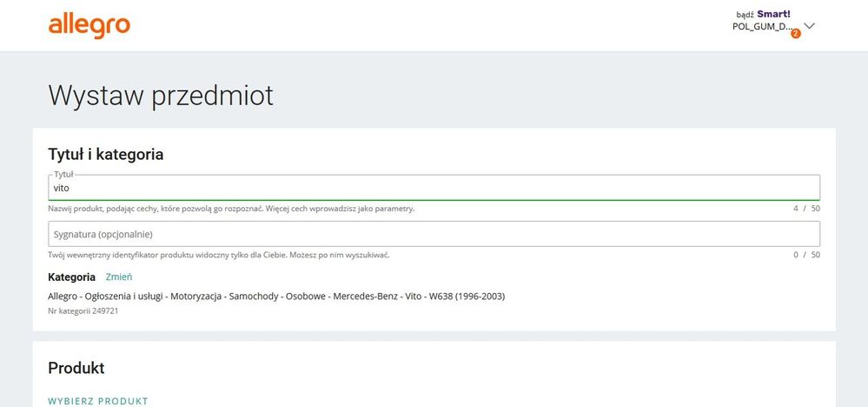
Task: Open the POL_GUM_D... user account menu
Action: pos(761,27)
